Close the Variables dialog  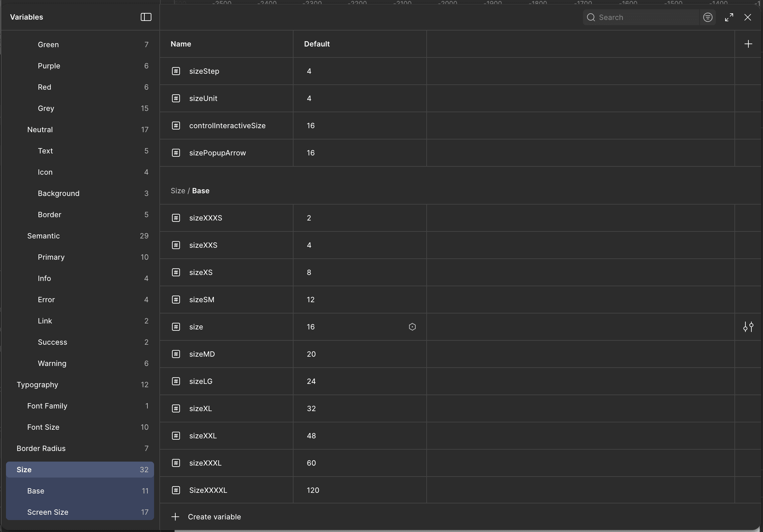pos(748,17)
